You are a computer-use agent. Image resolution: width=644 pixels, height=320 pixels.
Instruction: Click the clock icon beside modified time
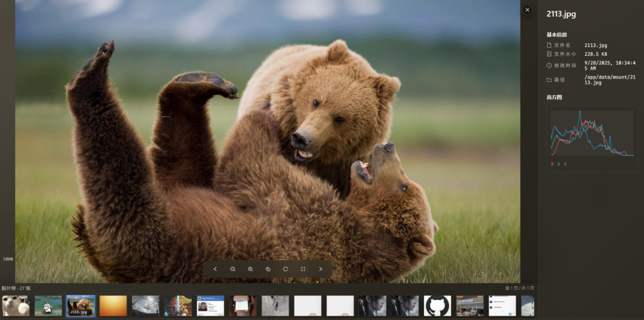(549, 65)
